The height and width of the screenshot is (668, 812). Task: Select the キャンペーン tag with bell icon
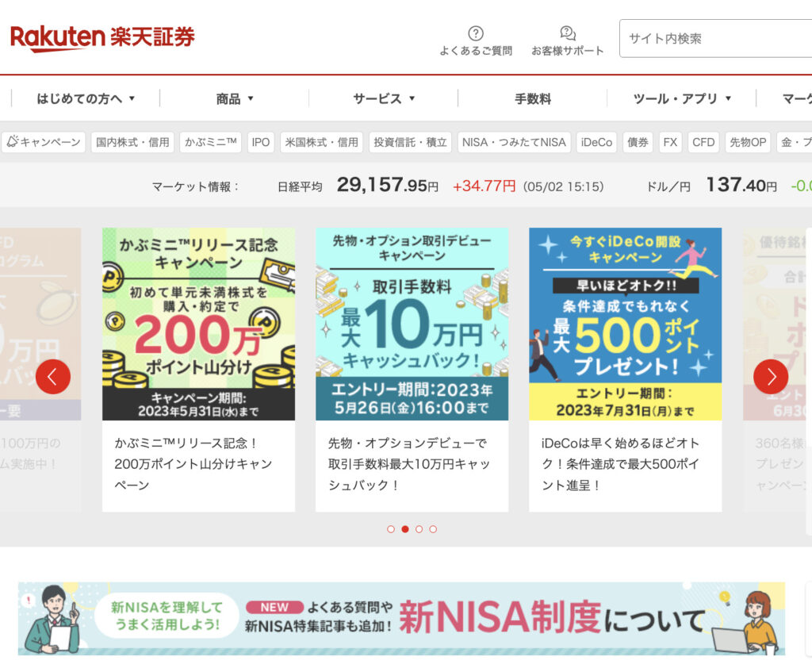coord(44,142)
